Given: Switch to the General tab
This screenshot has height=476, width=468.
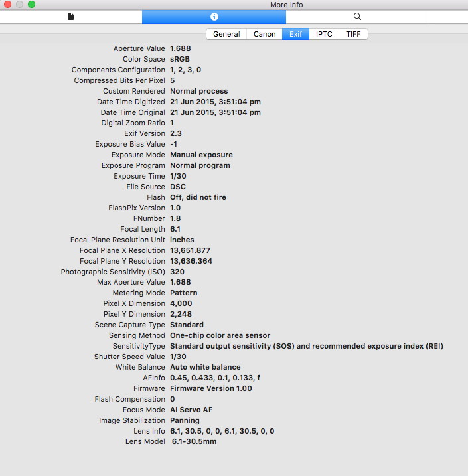Looking at the screenshot, I should (226, 34).
